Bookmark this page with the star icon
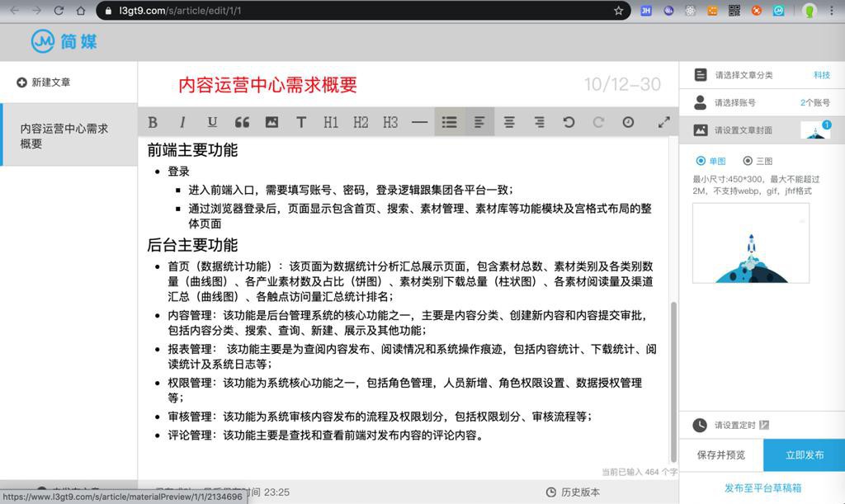This screenshot has width=845, height=504. [x=618, y=11]
